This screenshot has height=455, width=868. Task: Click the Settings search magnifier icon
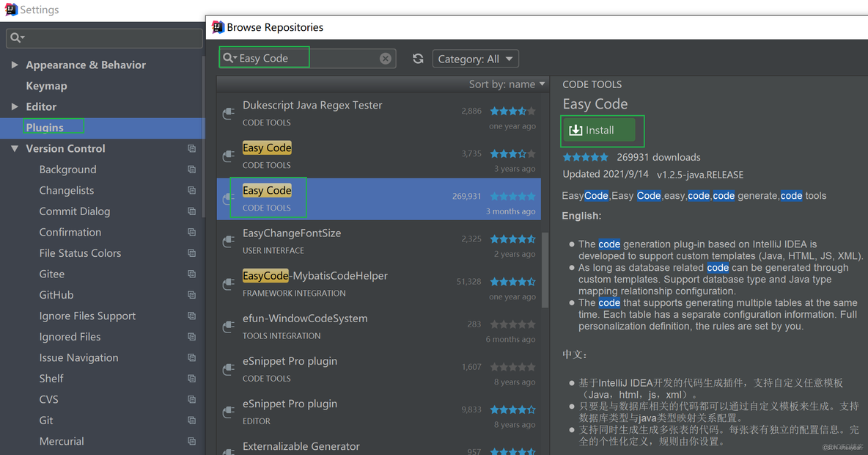point(17,37)
